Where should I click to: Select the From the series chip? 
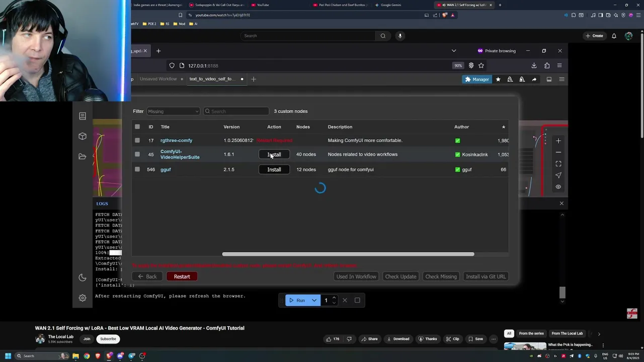(x=531, y=333)
